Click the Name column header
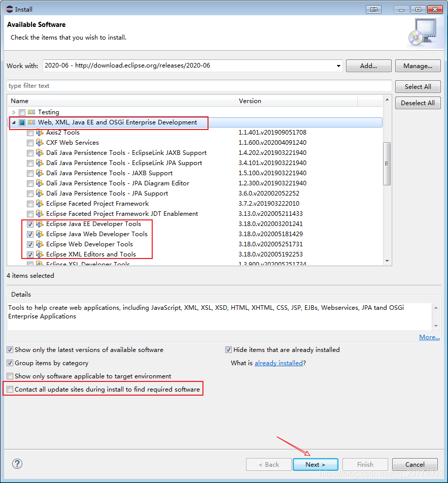This screenshot has width=448, height=483. coord(122,101)
